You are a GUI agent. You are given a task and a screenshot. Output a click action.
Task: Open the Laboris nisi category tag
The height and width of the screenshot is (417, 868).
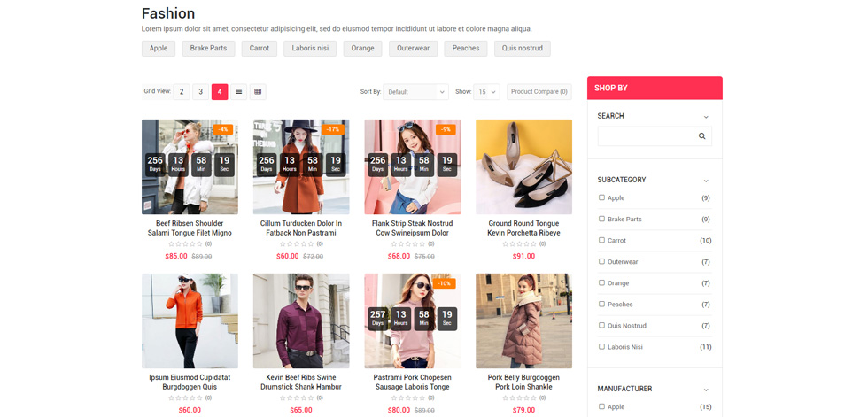311,48
